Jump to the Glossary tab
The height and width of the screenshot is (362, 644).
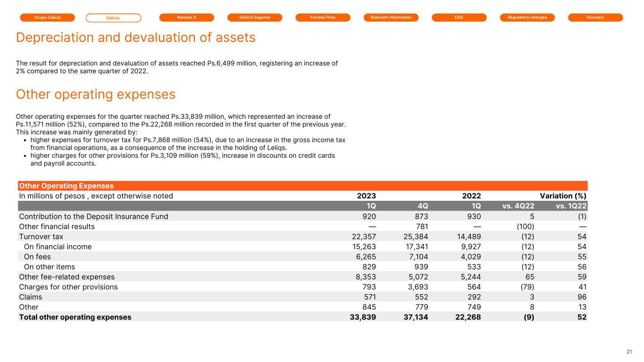(x=595, y=17)
